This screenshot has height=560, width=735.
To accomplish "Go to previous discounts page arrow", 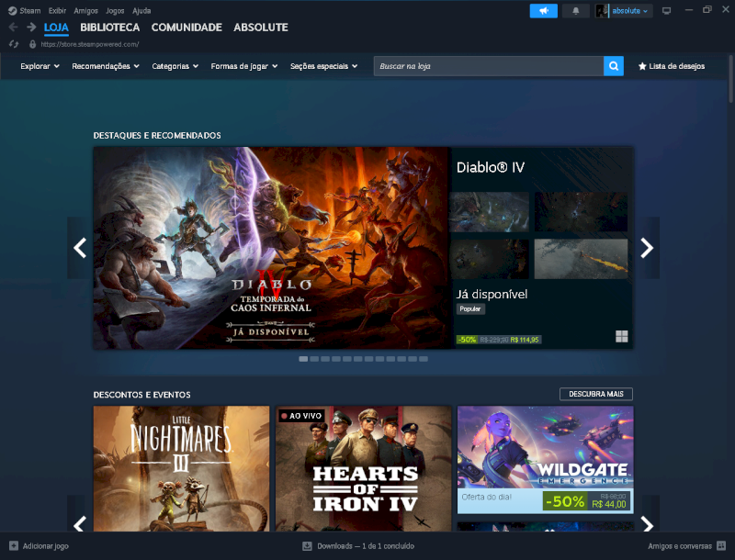I will [80, 522].
